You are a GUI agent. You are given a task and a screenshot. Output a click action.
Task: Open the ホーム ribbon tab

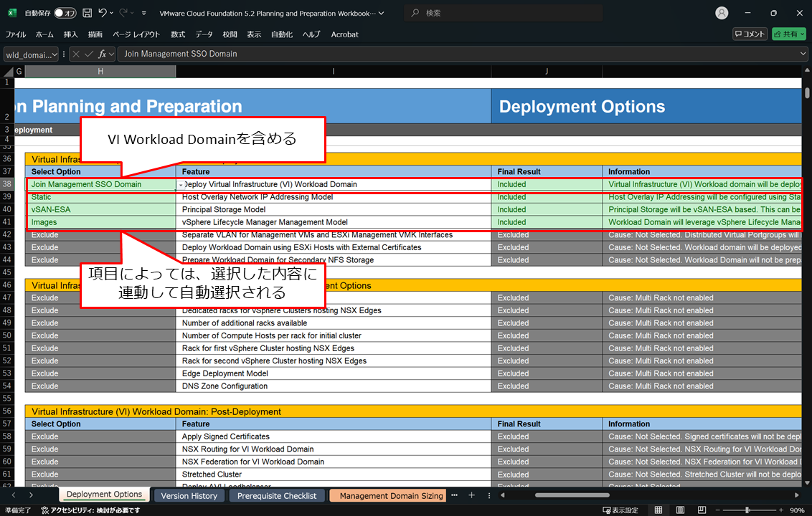coord(44,34)
